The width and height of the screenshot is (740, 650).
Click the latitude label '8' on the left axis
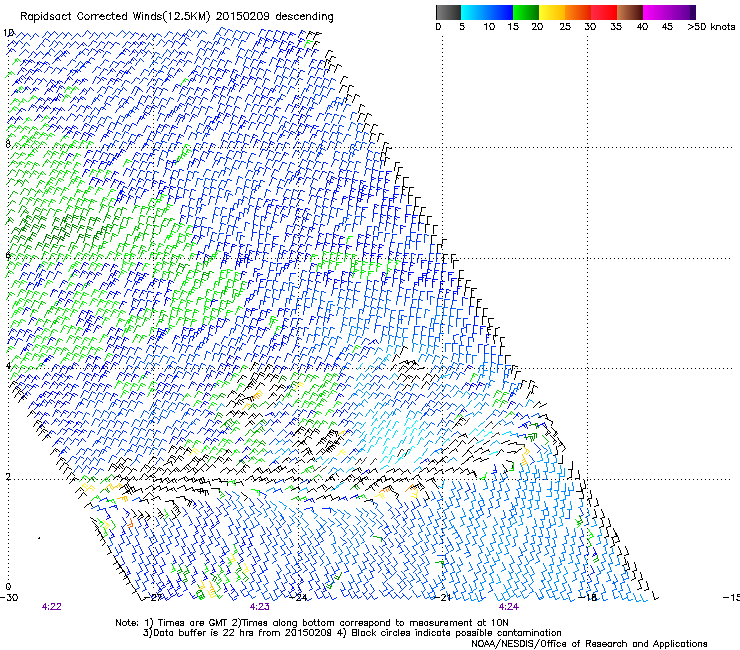8,144
